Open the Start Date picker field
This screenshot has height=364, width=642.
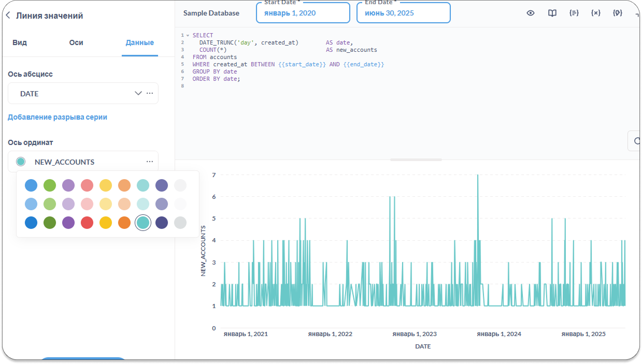tap(303, 13)
